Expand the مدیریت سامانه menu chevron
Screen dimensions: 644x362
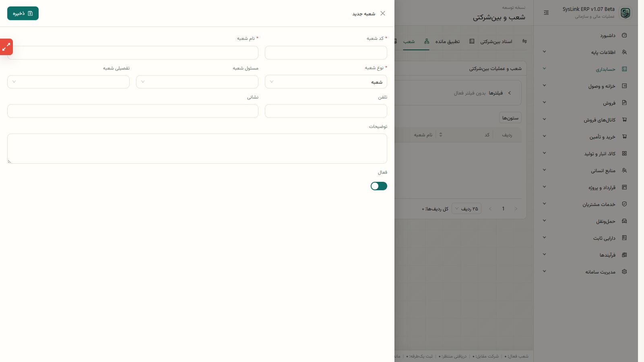(544, 271)
